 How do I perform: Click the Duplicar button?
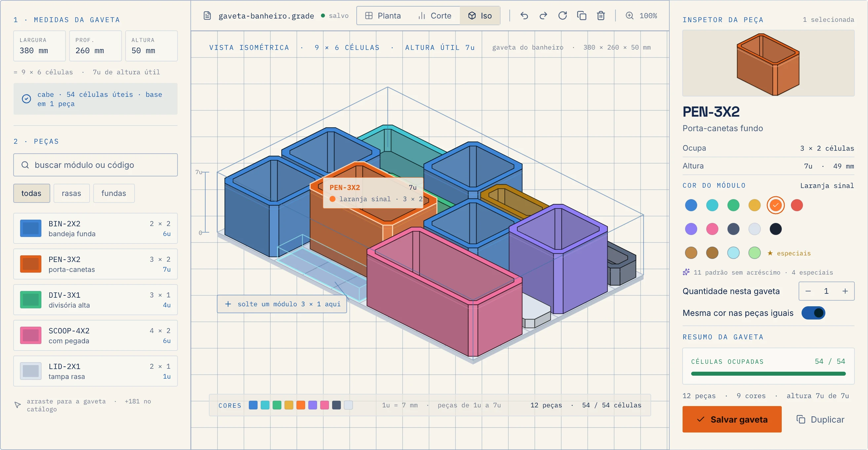click(x=821, y=419)
